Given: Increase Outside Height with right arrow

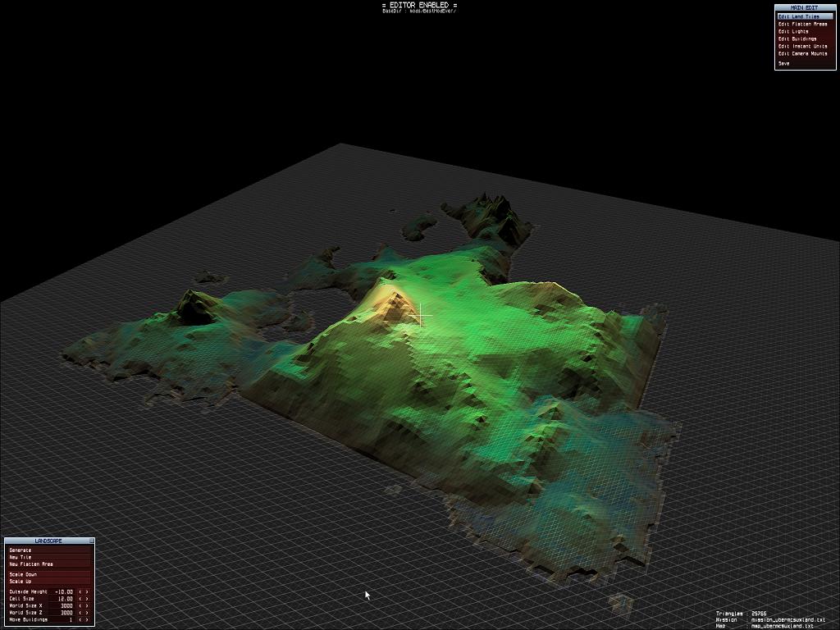Looking at the screenshot, I should [x=87, y=592].
